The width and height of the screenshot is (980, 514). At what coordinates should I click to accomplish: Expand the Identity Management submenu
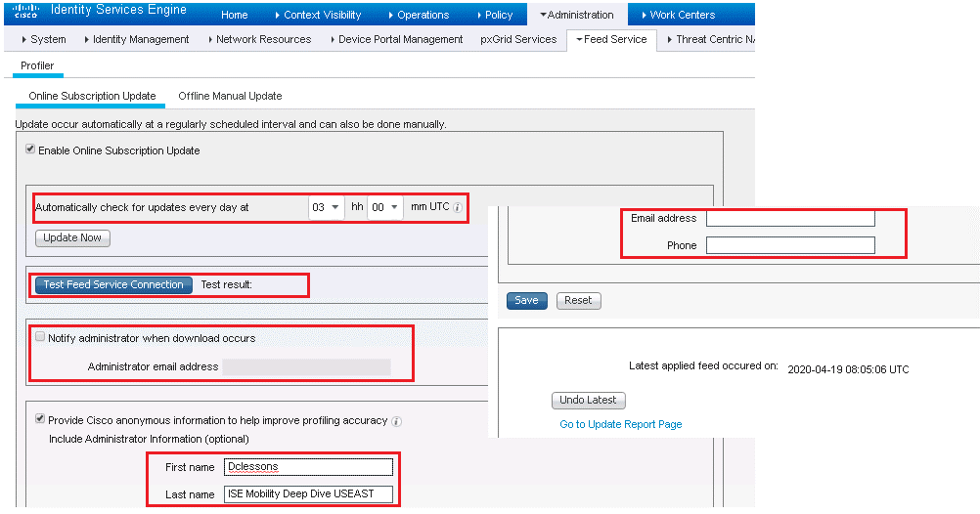(x=137, y=39)
